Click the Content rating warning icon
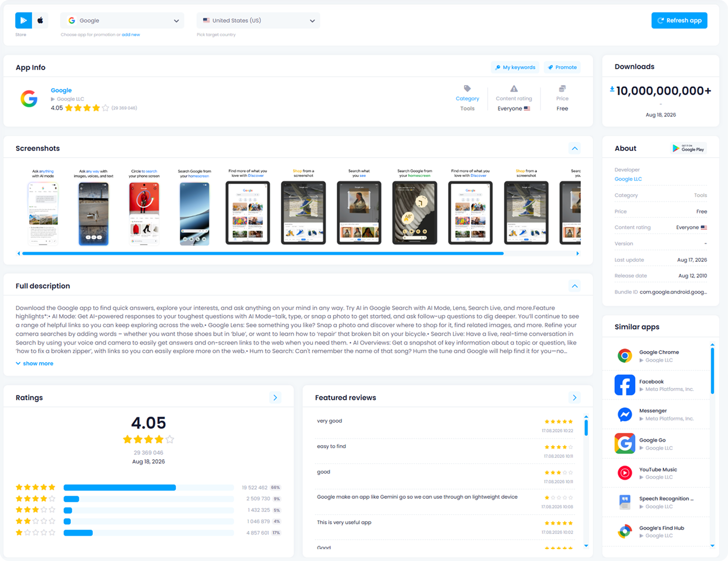This screenshot has width=728, height=561. point(514,88)
